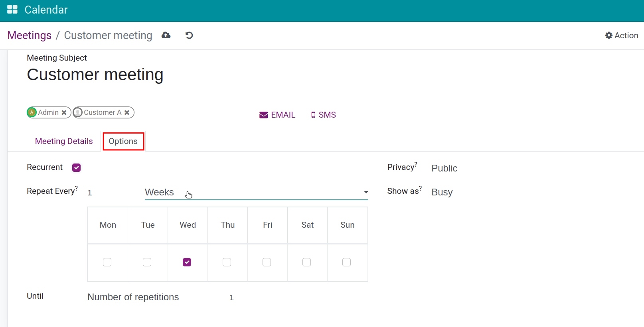The image size is (644, 327).
Task: Click the discard changes undo icon
Action: pyautogui.click(x=189, y=35)
